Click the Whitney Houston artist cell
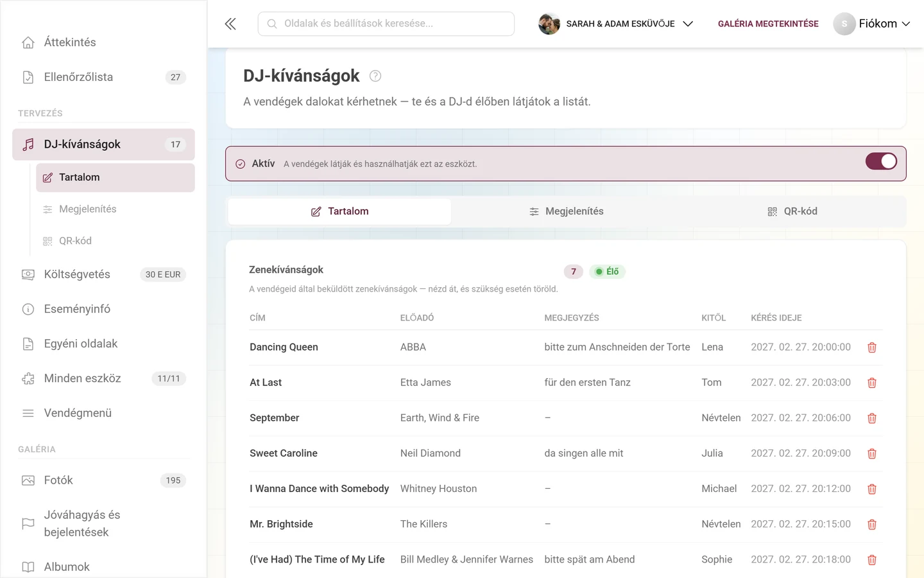The height and width of the screenshot is (578, 924). (438, 489)
